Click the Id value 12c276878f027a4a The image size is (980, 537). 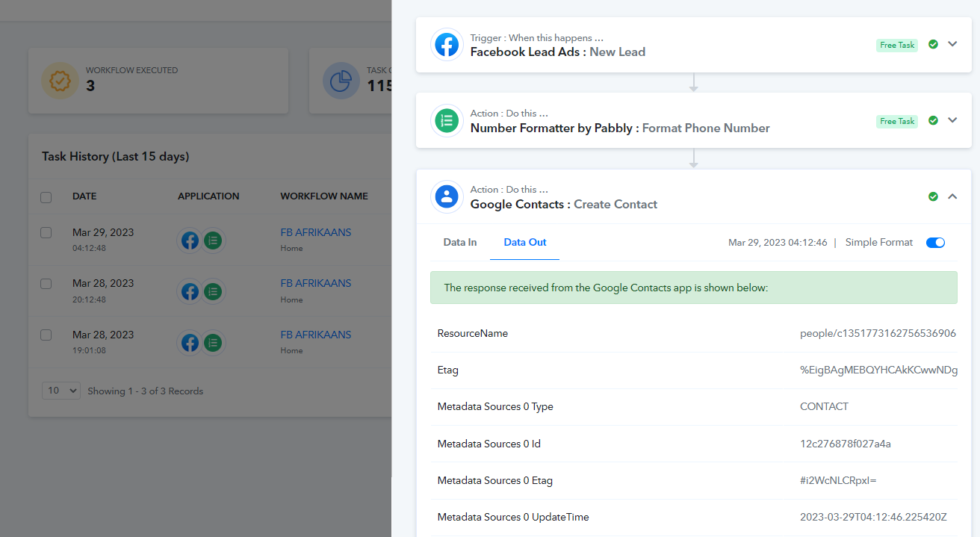pos(846,444)
